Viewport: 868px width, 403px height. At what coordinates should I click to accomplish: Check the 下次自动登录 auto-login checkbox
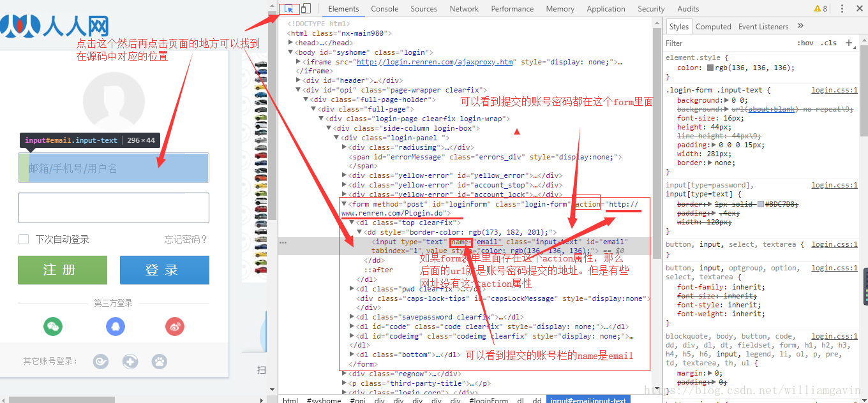point(24,239)
